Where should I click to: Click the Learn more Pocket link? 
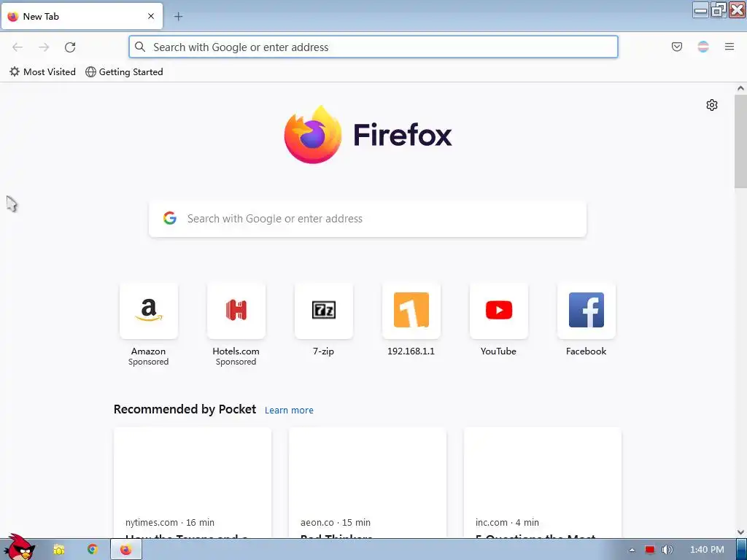tap(289, 410)
